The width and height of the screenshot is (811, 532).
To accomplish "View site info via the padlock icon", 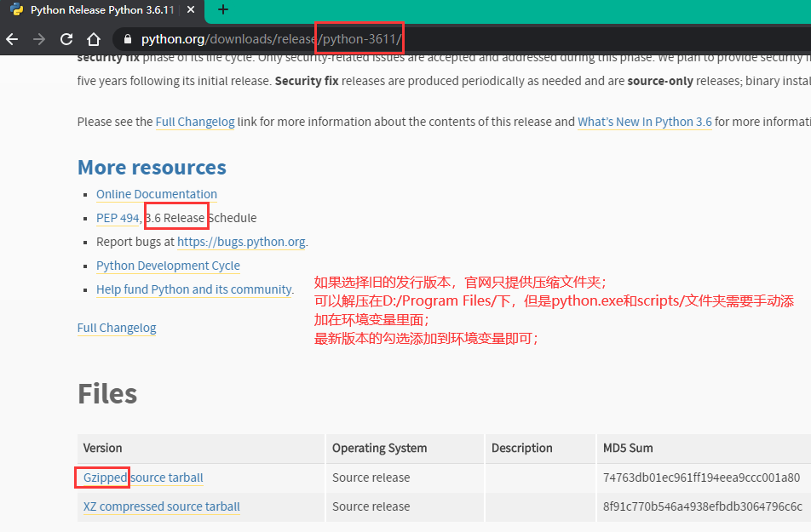I will 128,39.
